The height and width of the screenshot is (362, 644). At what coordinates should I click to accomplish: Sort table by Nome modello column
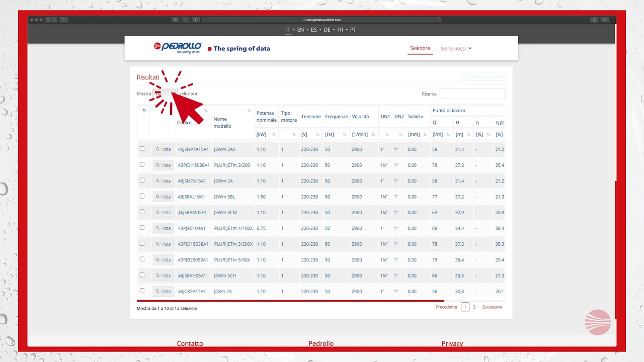point(249,111)
